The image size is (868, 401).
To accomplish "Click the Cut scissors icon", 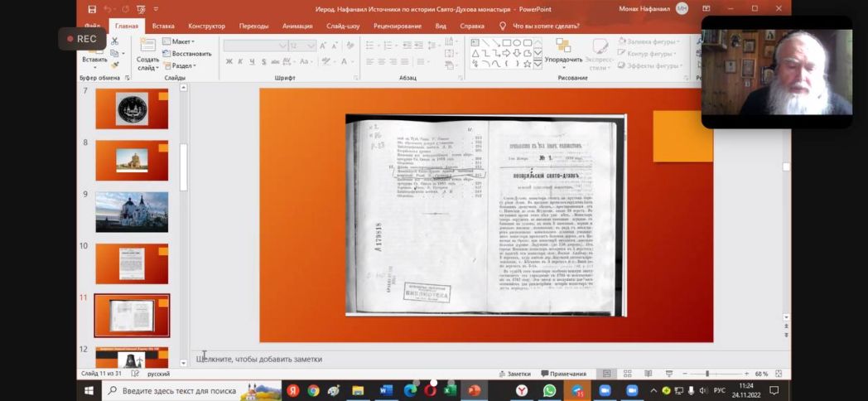I will (115, 41).
